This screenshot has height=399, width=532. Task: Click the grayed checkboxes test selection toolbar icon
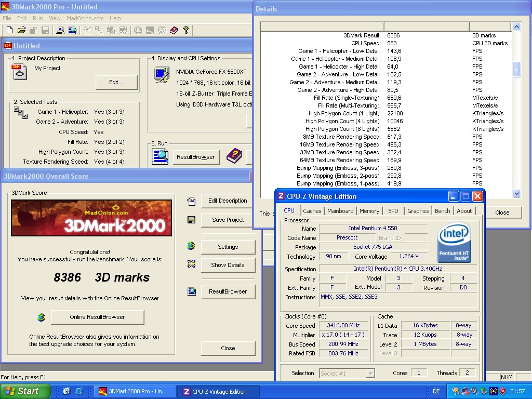pyautogui.click(x=99, y=31)
